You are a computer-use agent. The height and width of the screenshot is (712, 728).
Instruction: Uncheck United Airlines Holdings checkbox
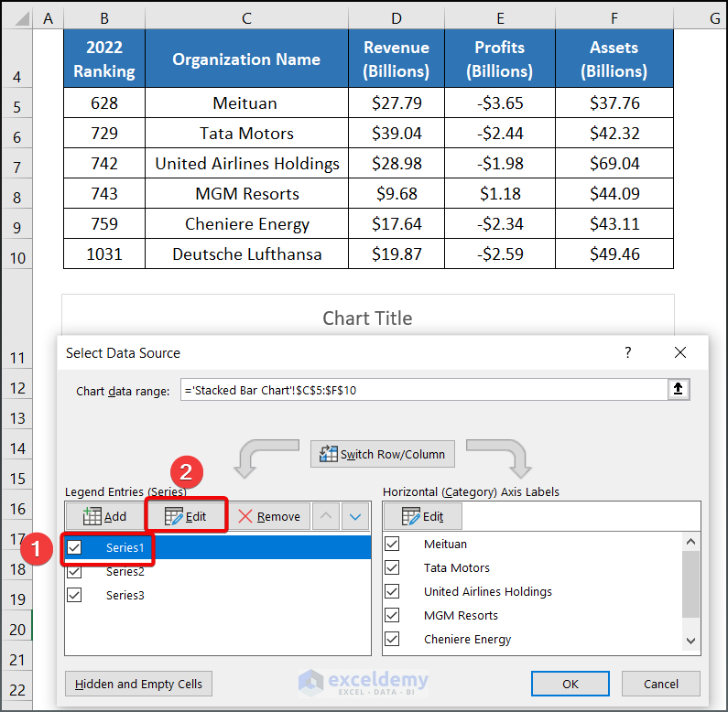[392, 591]
